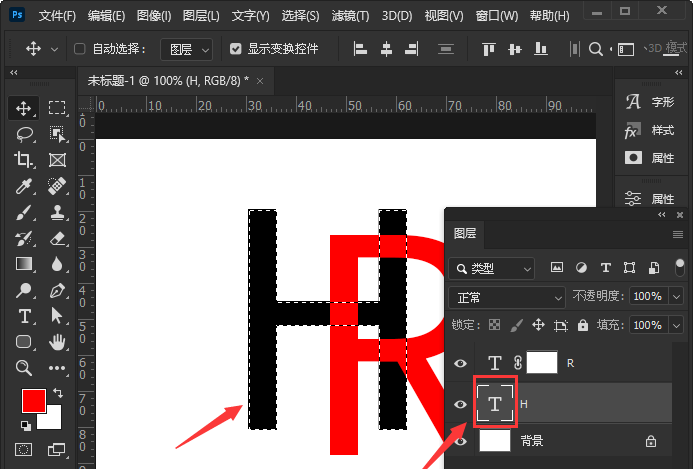This screenshot has height=469, width=693.
Task: Select the History Brush tool
Action: [23, 239]
